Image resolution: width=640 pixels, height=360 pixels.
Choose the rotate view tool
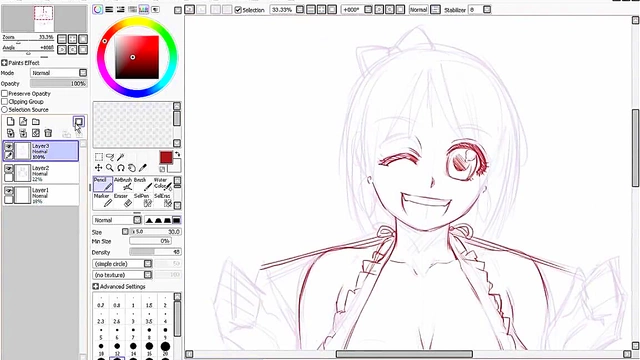click(x=120, y=168)
